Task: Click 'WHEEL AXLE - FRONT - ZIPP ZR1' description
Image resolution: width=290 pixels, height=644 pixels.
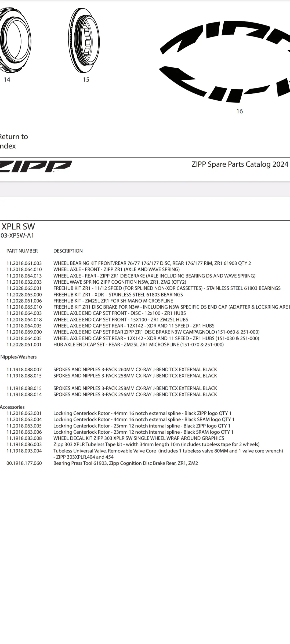Action: (117, 269)
